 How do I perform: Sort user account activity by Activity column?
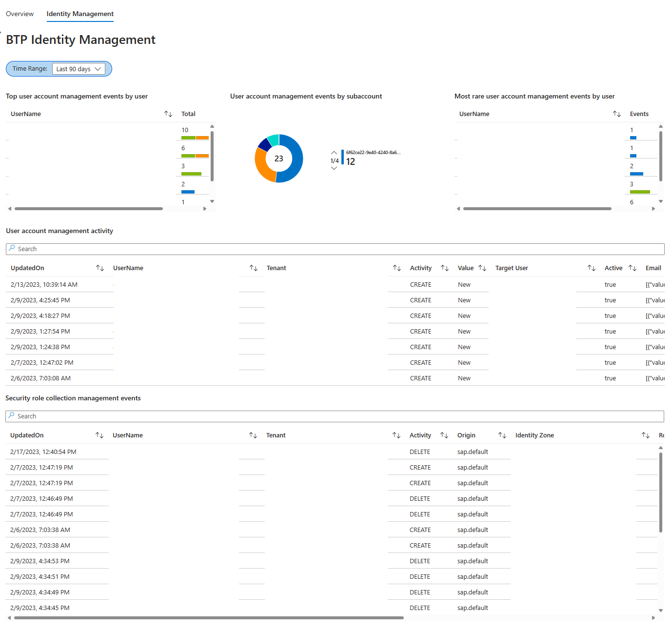coord(445,268)
